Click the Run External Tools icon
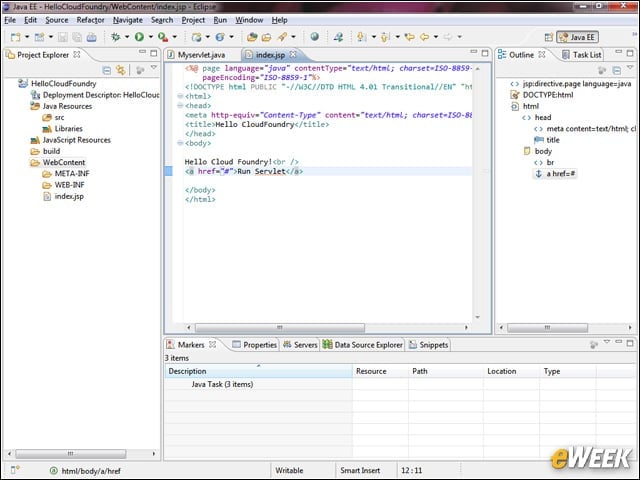Screen dimensions: 640x480 tap(163, 37)
